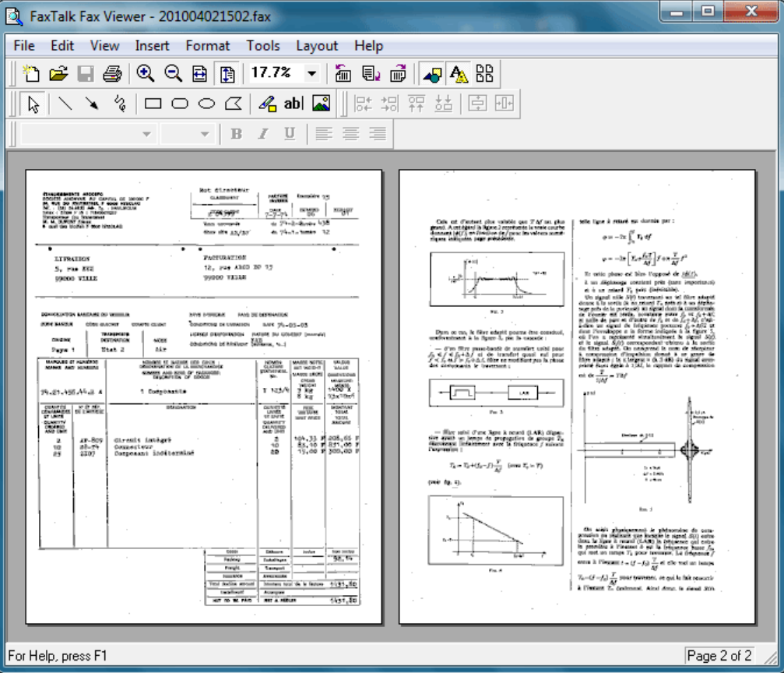
Task: Rotate page right icon
Action: point(399,73)
